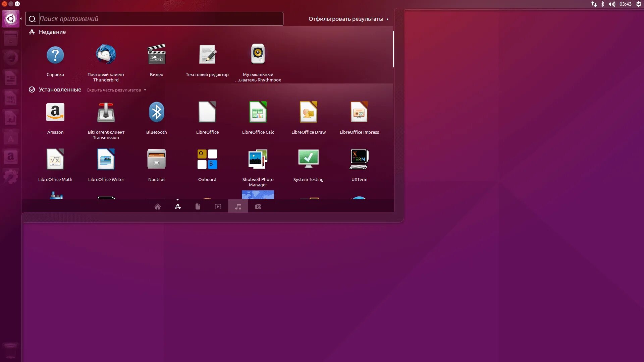Open the Amazon app
Viewport: 644px width, 362px height.
coord(55,112)
